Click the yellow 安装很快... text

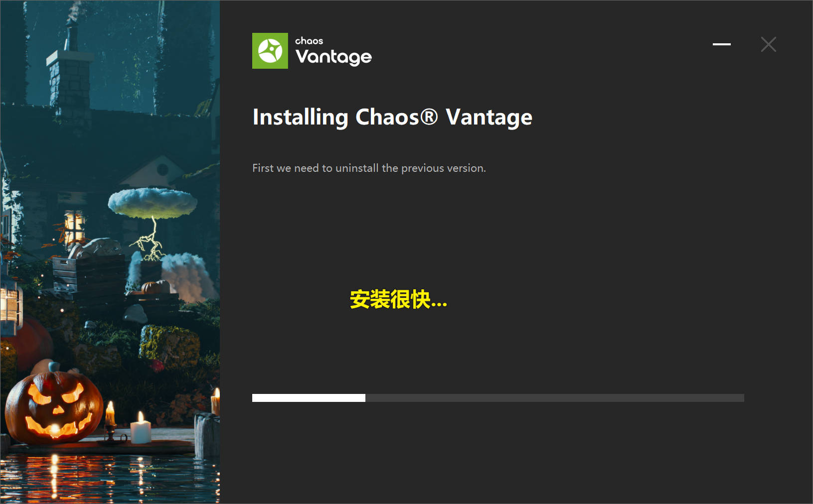[398, 299]
